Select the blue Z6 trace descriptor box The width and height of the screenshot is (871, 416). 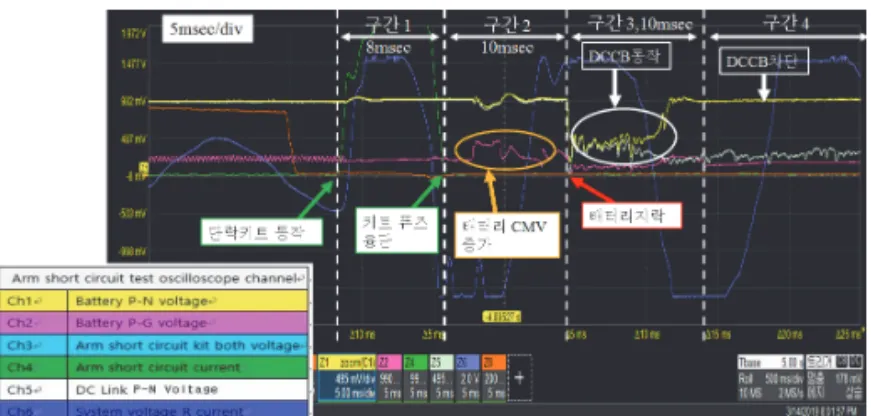click(x=468, y=378)
